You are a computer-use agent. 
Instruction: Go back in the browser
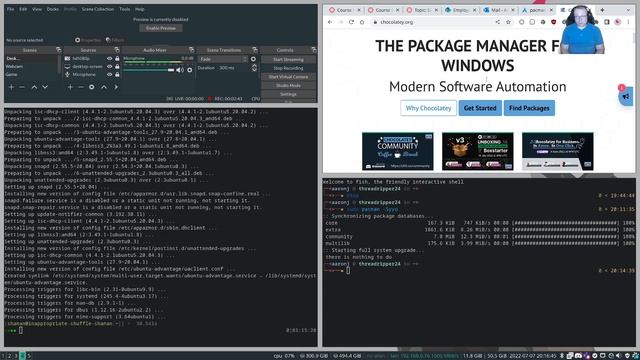click(x=330, y=22)
